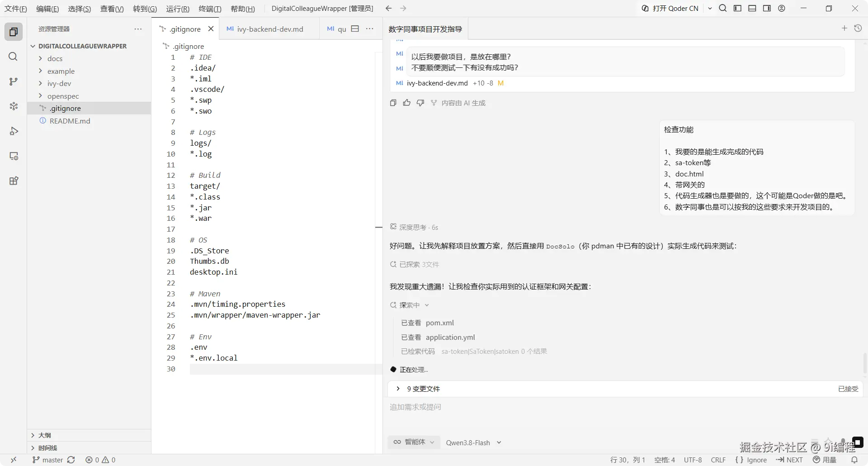Viewport: 868px width, 466px height.
Task: Give thumbs up to AI response
Action: coord(407,103)
